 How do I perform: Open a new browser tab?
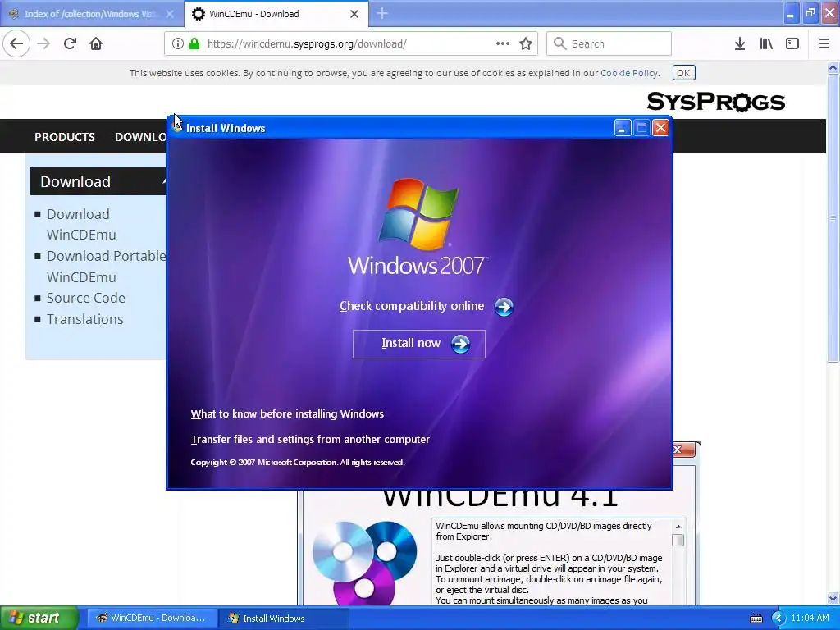point(382,13)
